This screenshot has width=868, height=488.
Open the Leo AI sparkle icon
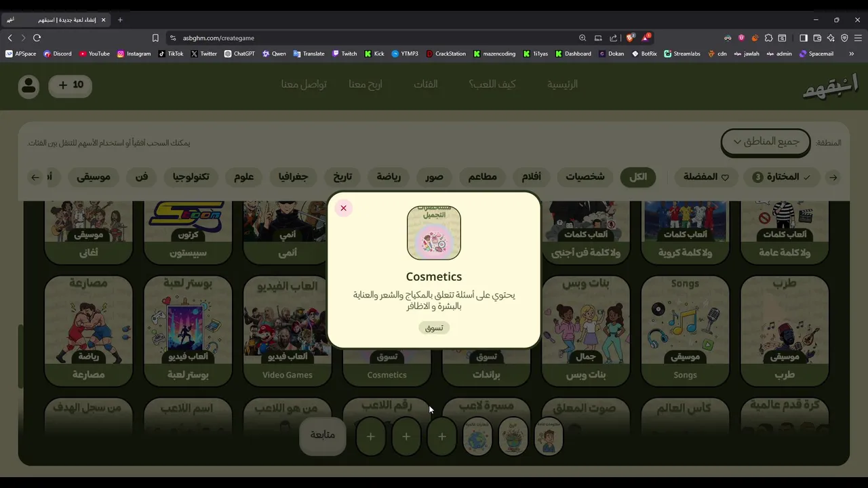click(x=831, y=38)
